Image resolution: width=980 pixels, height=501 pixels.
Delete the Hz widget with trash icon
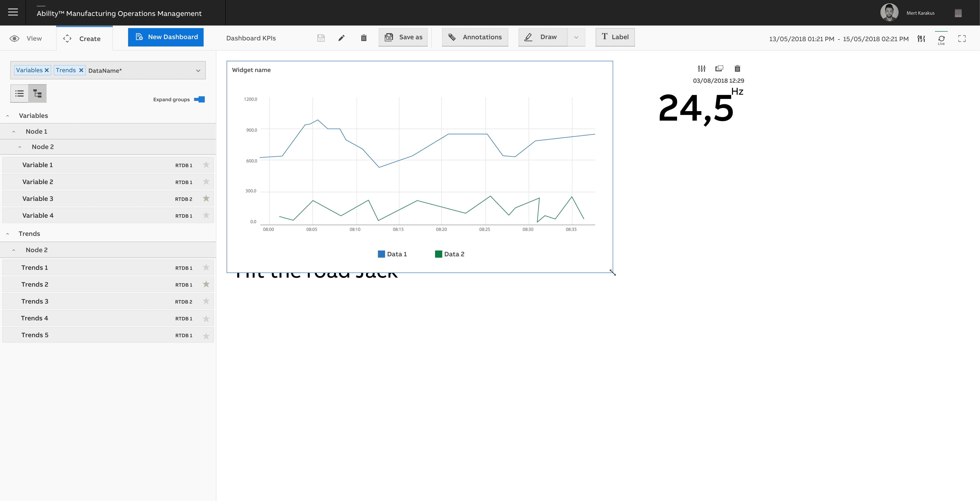click(x=737, y=69)
